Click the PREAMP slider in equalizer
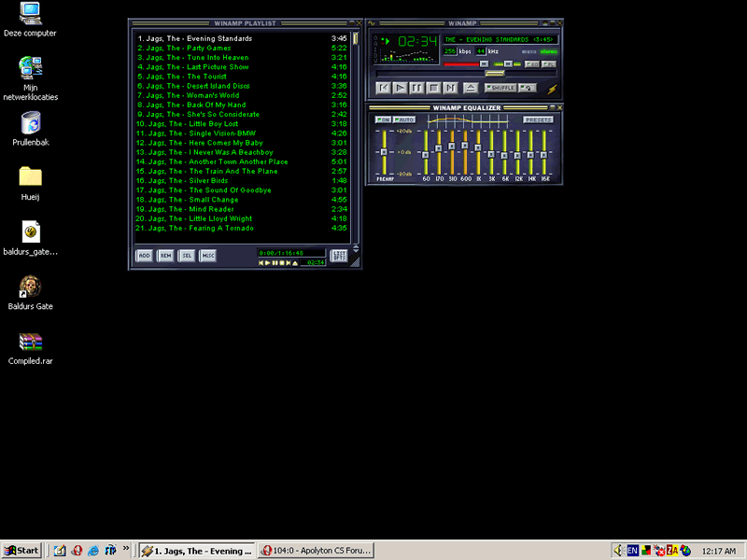Viewport: 747px width, 560px height. 383,151
